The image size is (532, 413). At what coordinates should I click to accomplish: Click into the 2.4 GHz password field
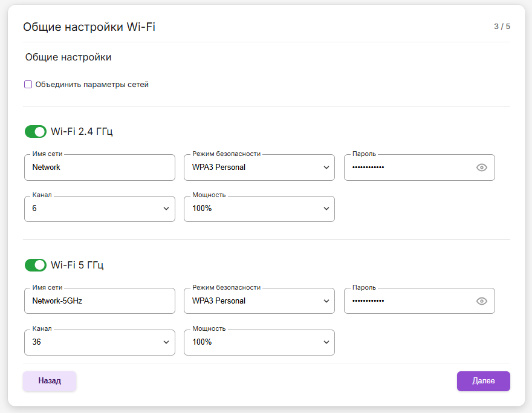click(409, 167)
